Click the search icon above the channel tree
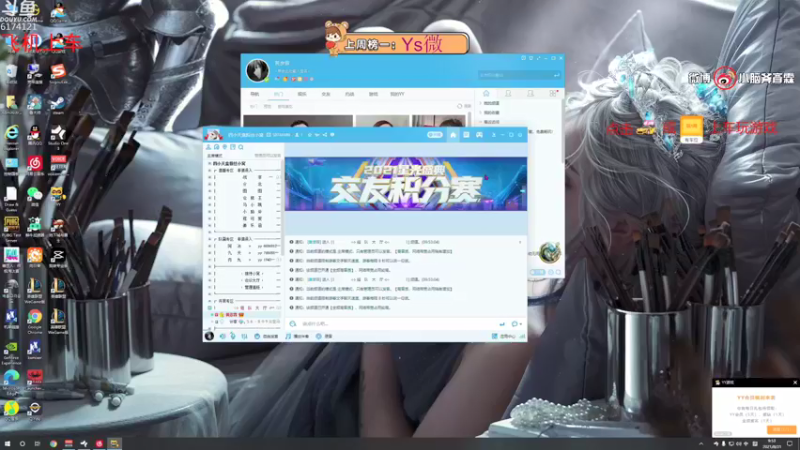 tap(241, 147)
